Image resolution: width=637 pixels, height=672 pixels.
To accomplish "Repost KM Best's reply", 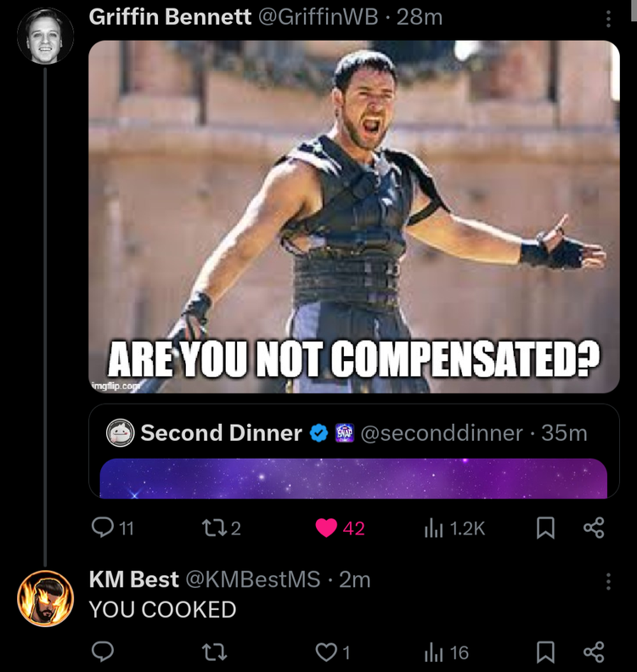I will [214, 652].
